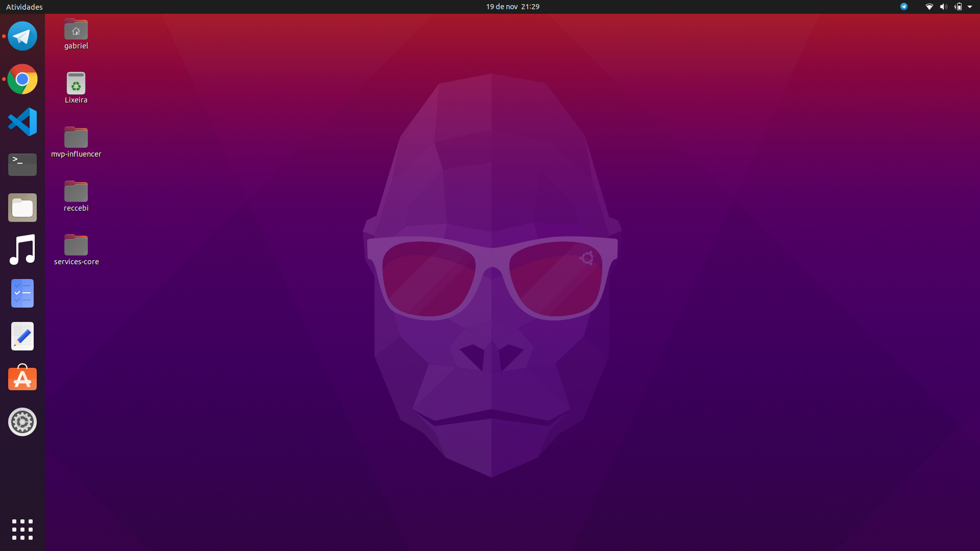Open the date and time calendar menu
Image resolution: width=980 pixels, height=551 pixels.
click(x=512, y=7)
